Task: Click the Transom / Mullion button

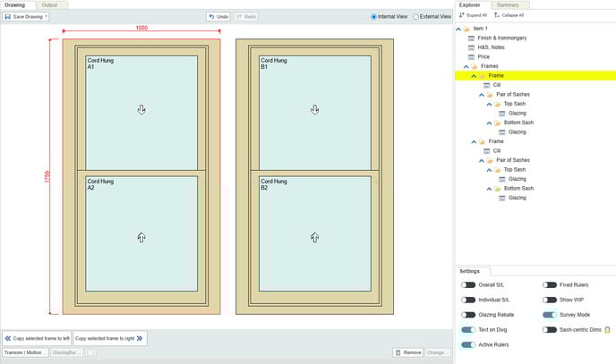Action: click(24, 352)
